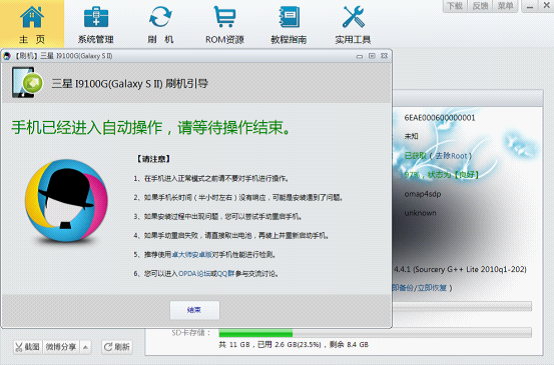Click the 97% 状态为【良好】 battery text
This screenshot has height=365, width=554.
[x=441, y=175]
